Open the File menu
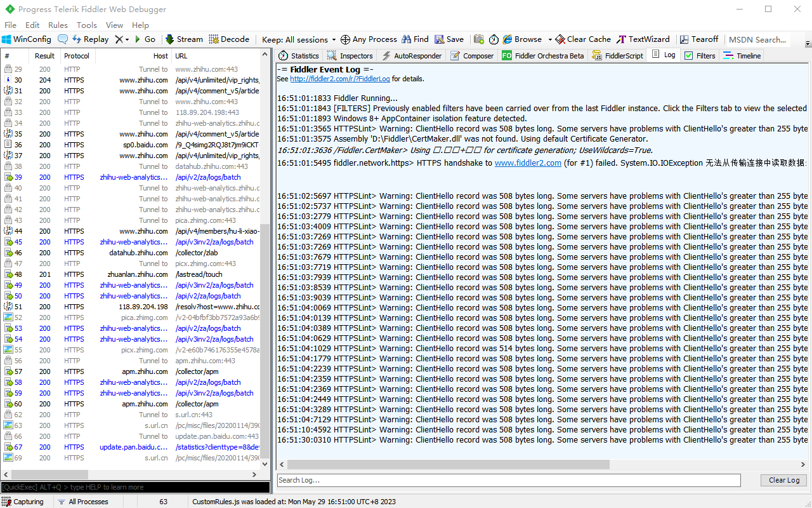 (x=10, y=25)
